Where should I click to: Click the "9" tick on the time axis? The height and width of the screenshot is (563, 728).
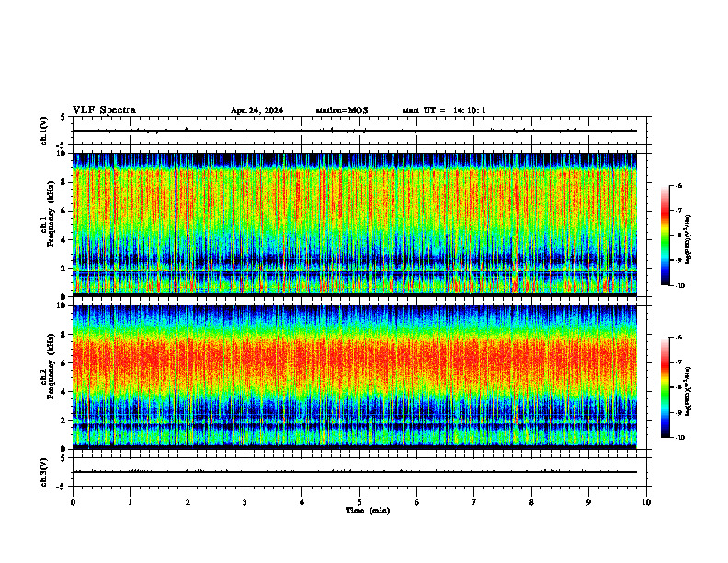coord(588,502)
